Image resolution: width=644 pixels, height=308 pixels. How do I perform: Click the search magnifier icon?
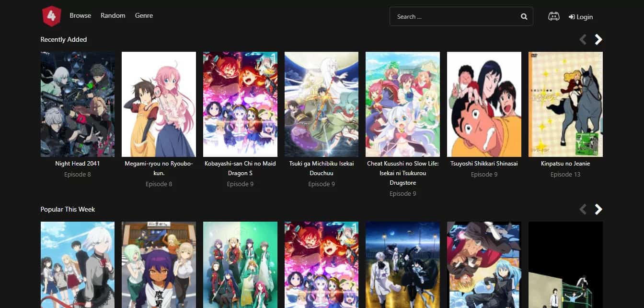524,16
